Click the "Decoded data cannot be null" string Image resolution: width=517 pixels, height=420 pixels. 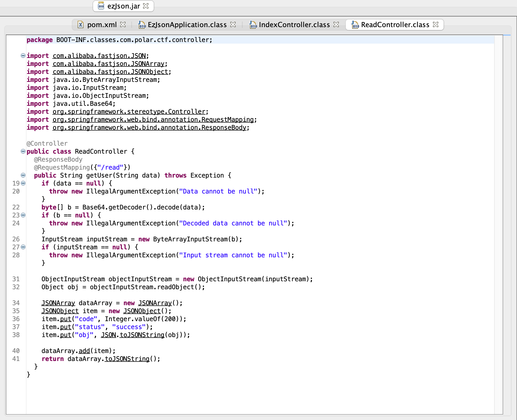[233, 223]
